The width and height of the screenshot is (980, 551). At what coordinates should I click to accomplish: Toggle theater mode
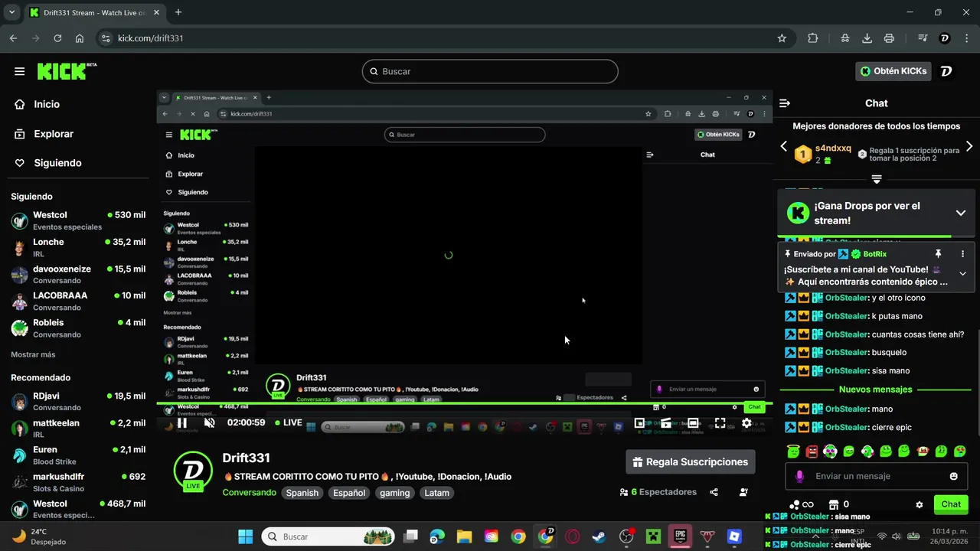(693, 422)
